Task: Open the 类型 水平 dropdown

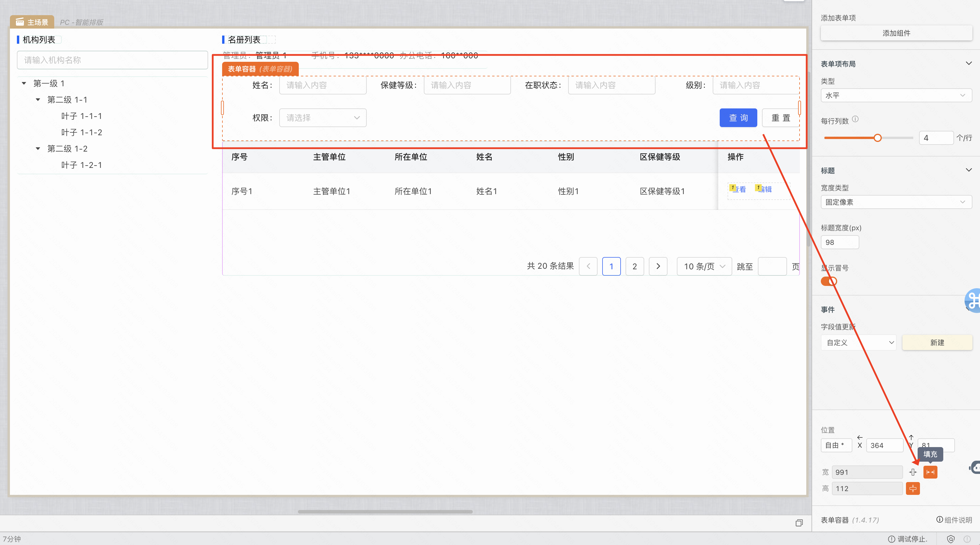Action: click(896, 95)
